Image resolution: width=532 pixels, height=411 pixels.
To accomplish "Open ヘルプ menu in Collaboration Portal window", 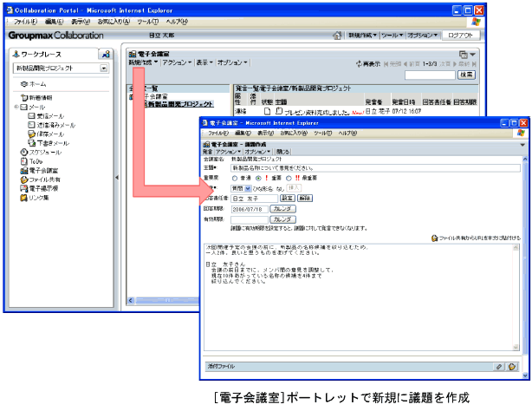I will pyautogui.click(x=177, y=22).
